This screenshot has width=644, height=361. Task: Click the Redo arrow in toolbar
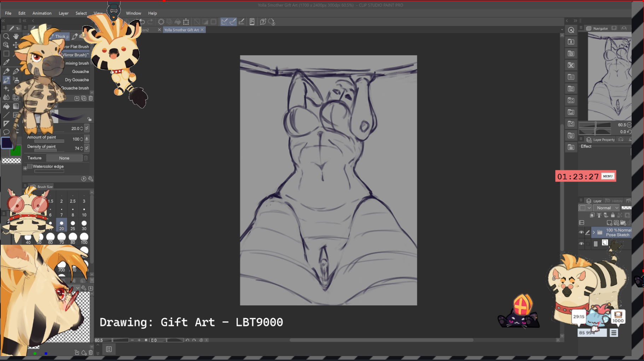click(x=150, y=22)
